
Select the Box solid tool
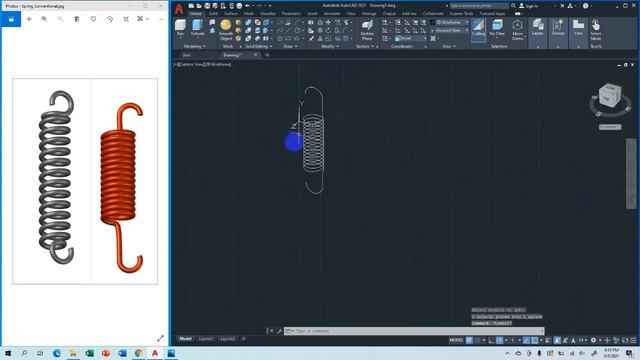pyautogui.click(x=180, y=28)
